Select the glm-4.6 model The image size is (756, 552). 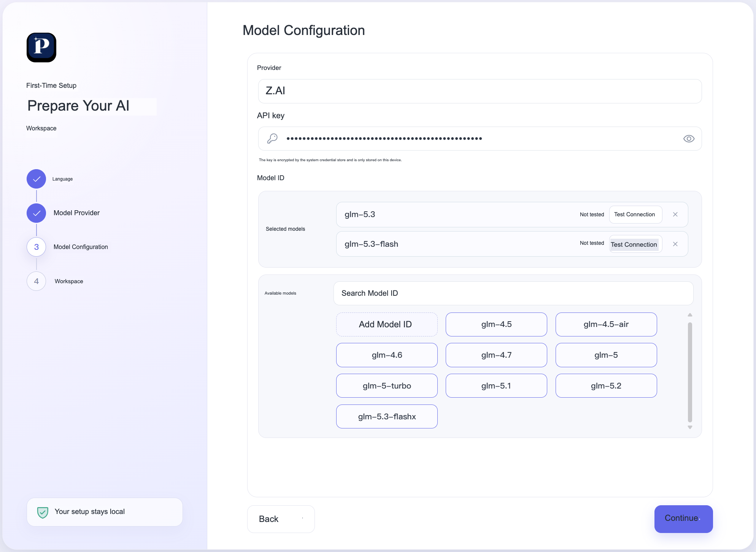click(x=387, y=355)
